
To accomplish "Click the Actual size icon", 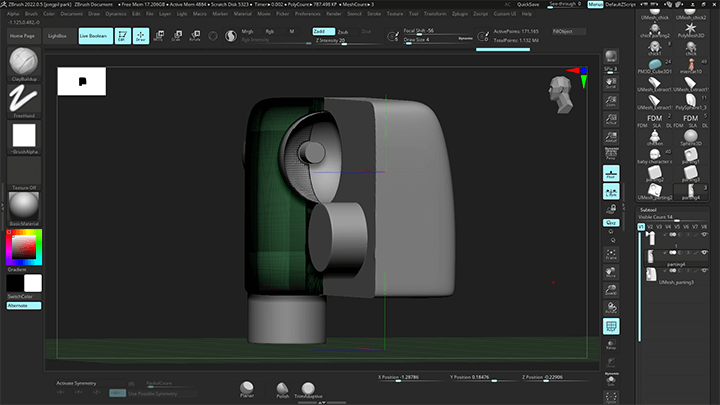I will 611,119.
